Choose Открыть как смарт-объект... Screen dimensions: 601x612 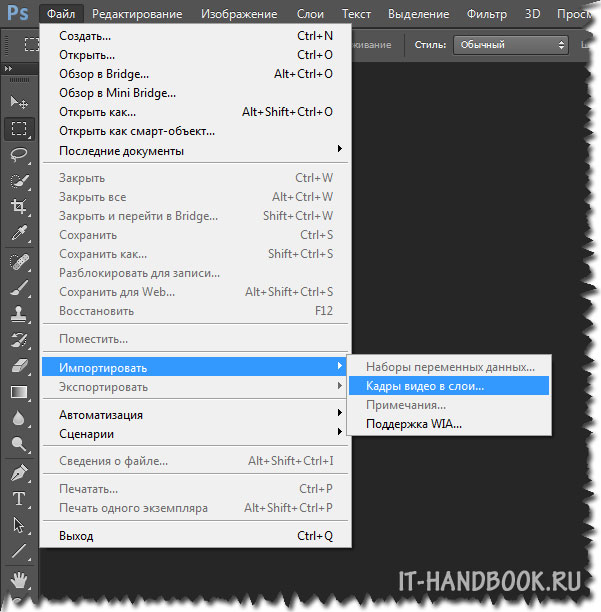195,131
